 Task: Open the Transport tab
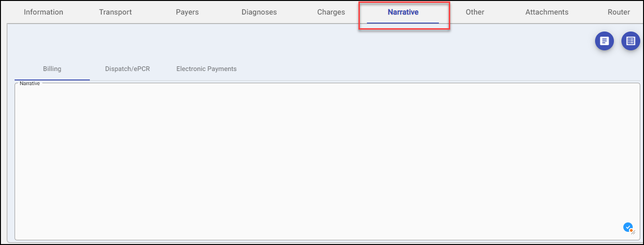click(x=115, y=12)
